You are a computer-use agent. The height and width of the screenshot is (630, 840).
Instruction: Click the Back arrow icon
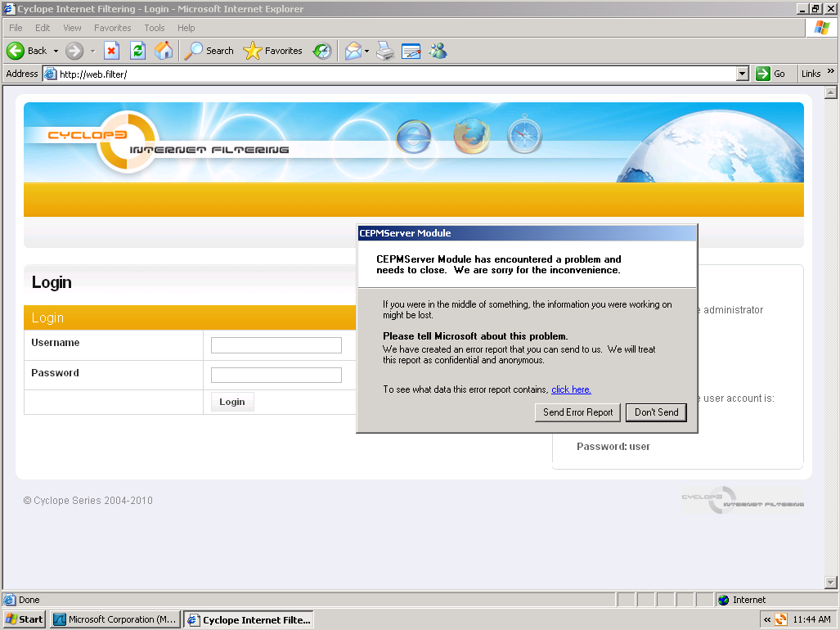tap(16, 51)
